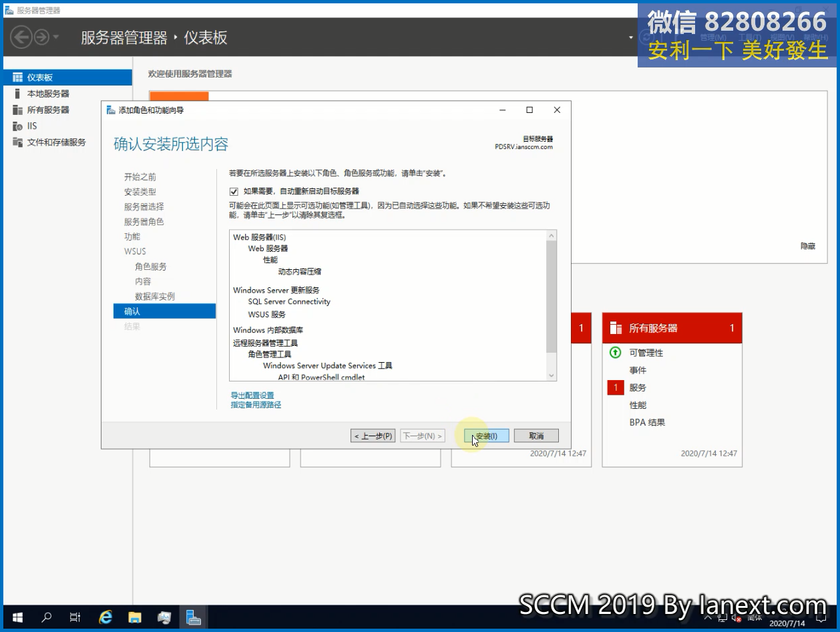This screenshot has height=632, width=840.
Task: Click the red 1 alert badge beside 服务
Action: 616,387
